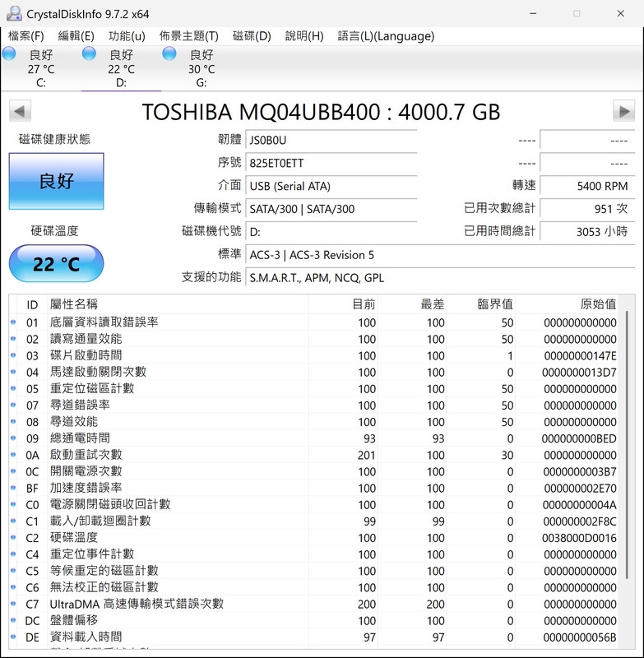
Task: Click transfer mode field SATA/300 | SATA/300
Action: pos(331,209)
